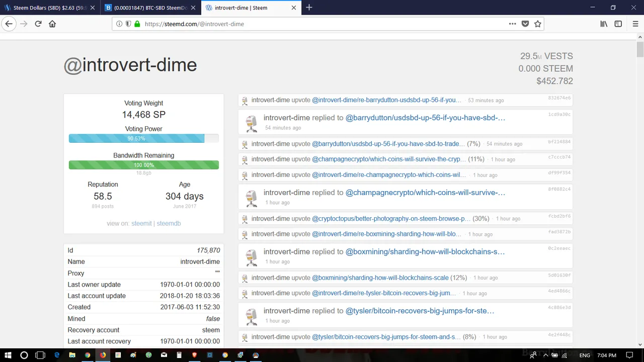
Task: Click the Bandwidth Remaining 100.00% bar
Action: point(144,165)
